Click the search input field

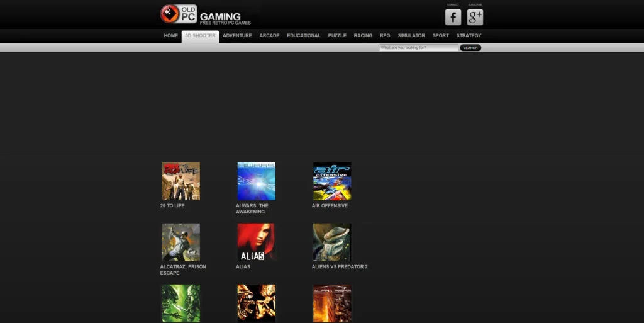pos(418,48)
